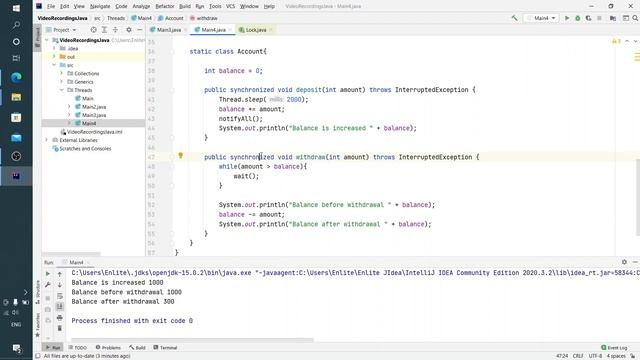Click the Build Project hammer icon
Viewport: 640px width, 360px height.
point(514,18)
